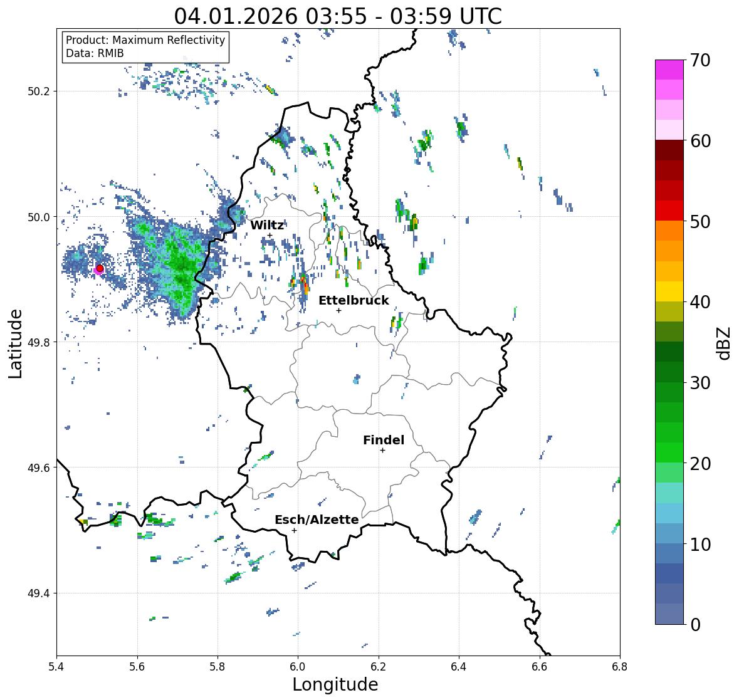Click the plus marker below the Findel label
Screen dimensions: 739x700
point(383,451)
